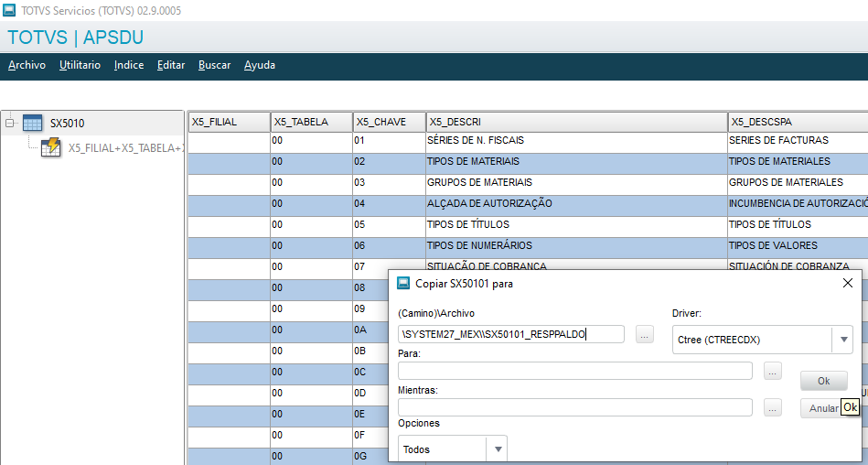Click the X5_CHAVE column header
This screenshot has width=868, height=465.
pyautogui.click(x=389, y=122)
